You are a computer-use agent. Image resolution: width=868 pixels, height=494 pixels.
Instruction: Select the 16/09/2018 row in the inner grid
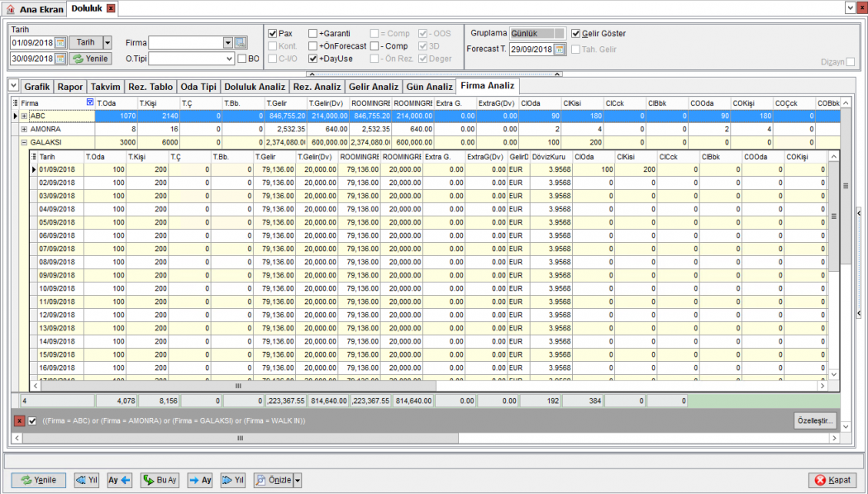pyautogui.click(x=429, y=368)
